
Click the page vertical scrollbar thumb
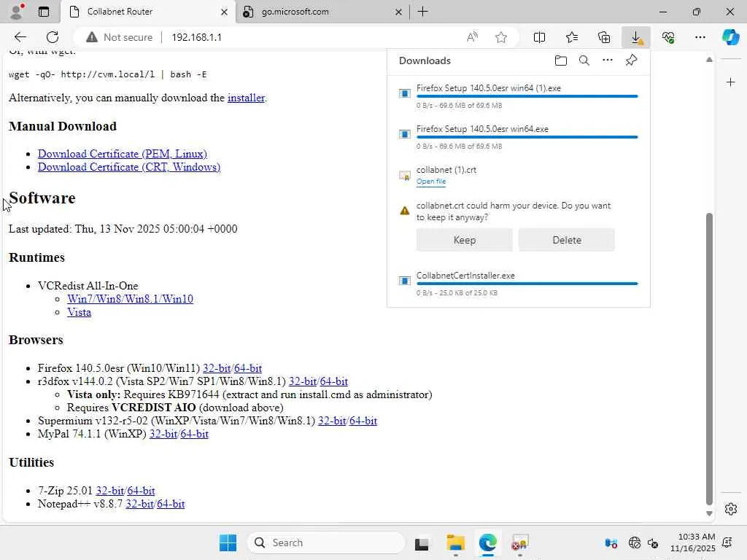tap(709, 359)
